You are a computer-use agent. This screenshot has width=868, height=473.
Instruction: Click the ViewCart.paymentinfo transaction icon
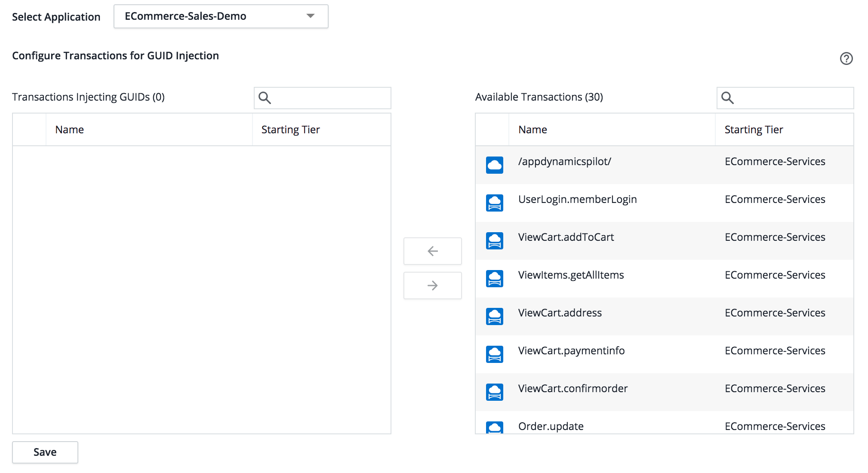(x=495, y=354)
